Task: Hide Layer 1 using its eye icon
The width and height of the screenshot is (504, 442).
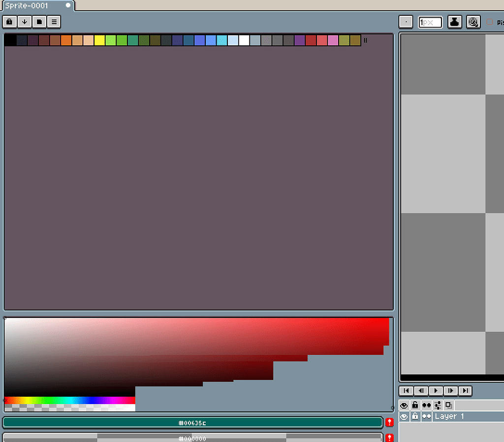Action: tap(404, 416)
